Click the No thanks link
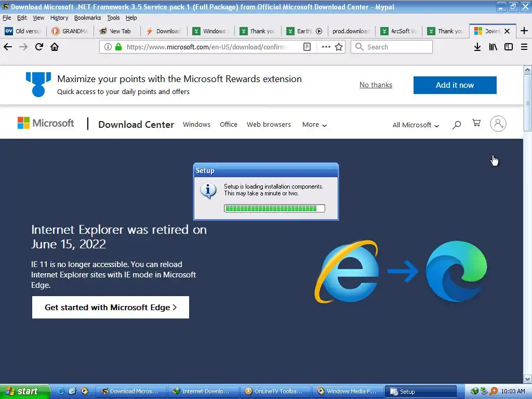This screenshot has height=399, width=532. click(x=376, y=85)
